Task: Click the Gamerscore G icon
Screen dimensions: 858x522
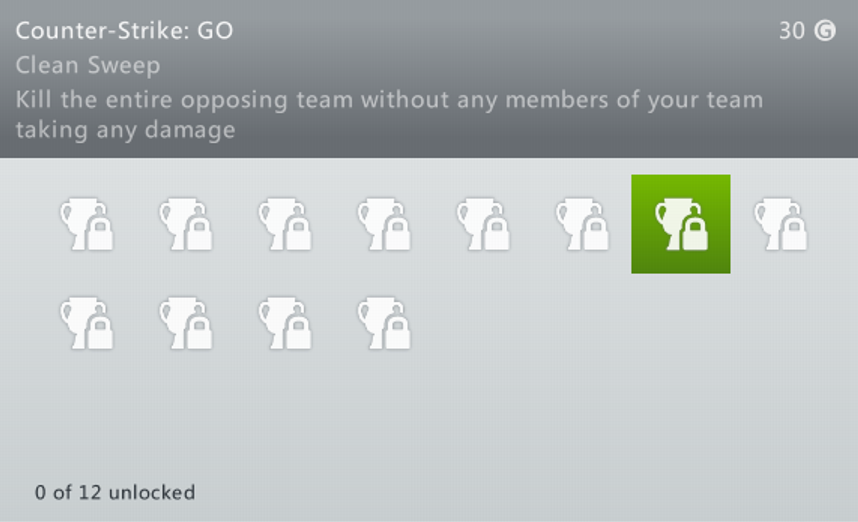Action: click(825, 31)
